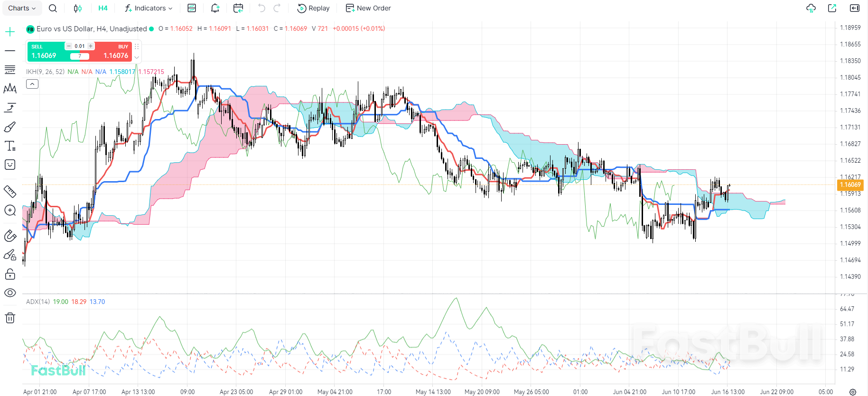This screenshot has height=396, width=868.
Task: Toggle magnet snap mode
Action: click(x=10, y=236)
